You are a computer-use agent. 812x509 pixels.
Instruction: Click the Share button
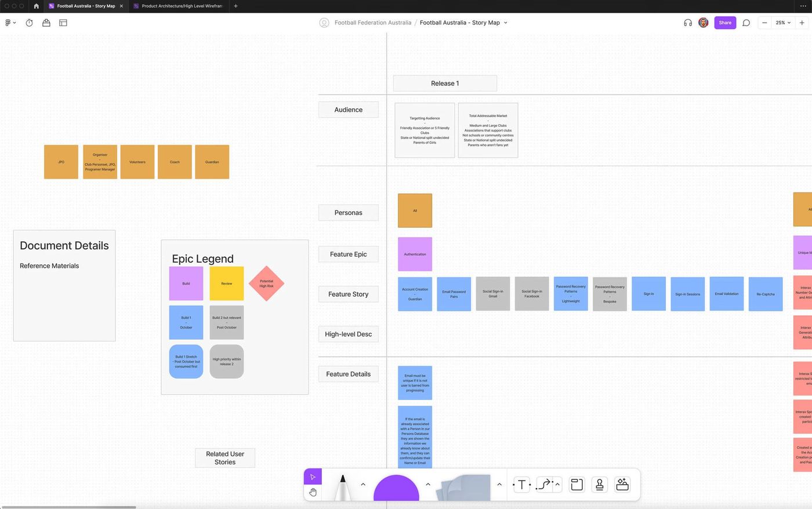click(725, 23)
